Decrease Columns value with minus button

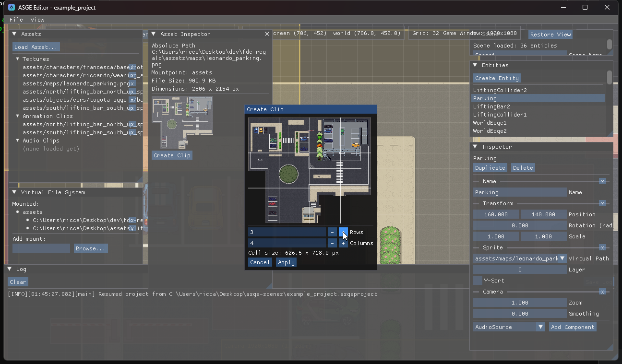332,243
